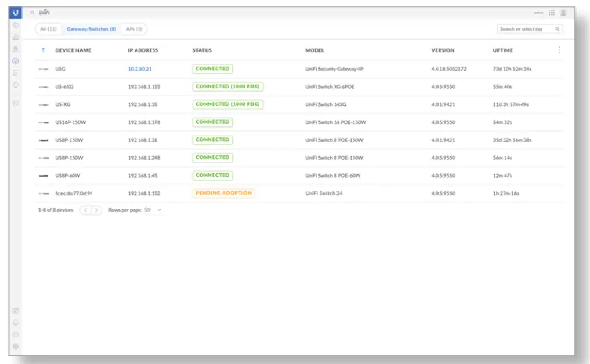Click the magnifier icon in the search box

click(x=558, y=29)
